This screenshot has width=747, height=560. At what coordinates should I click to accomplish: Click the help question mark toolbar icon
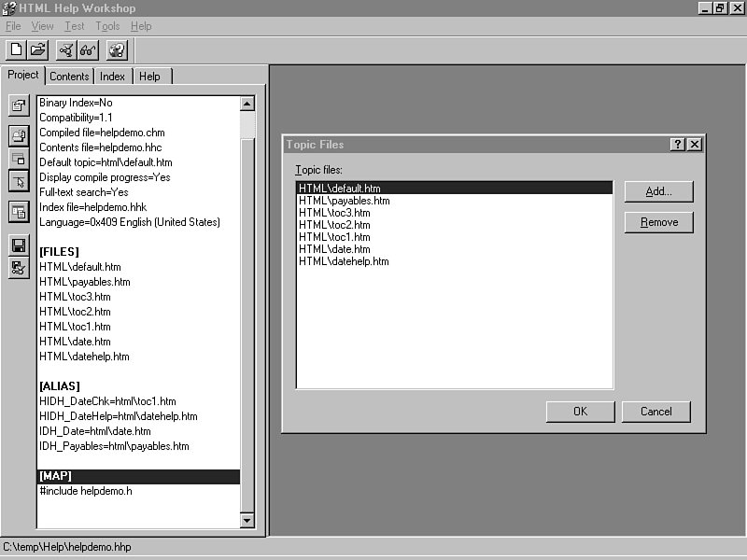coord(117,50)
